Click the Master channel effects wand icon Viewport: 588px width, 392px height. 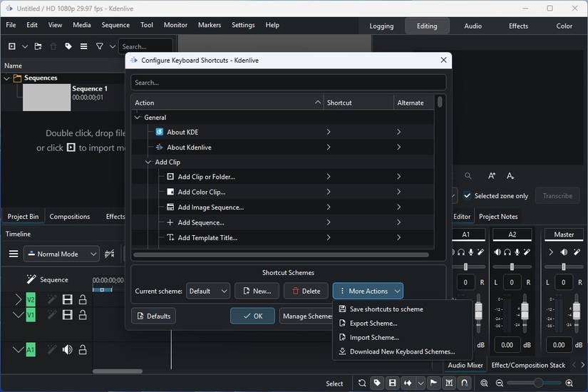[577, 252]
